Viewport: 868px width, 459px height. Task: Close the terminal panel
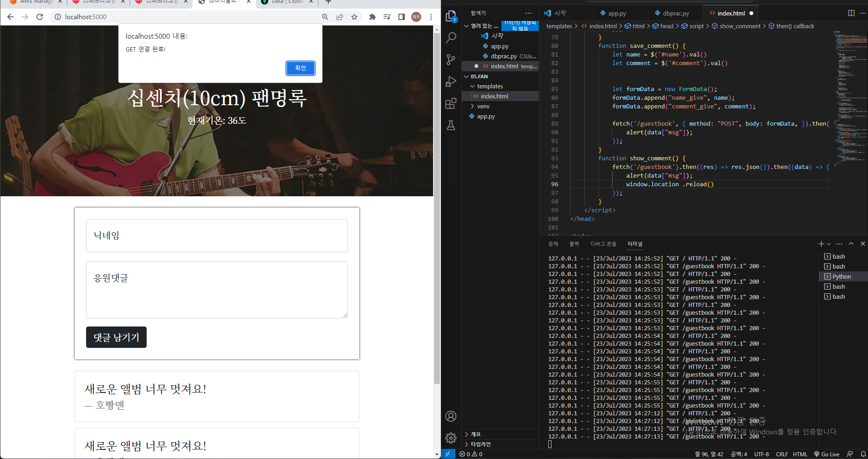863,244
